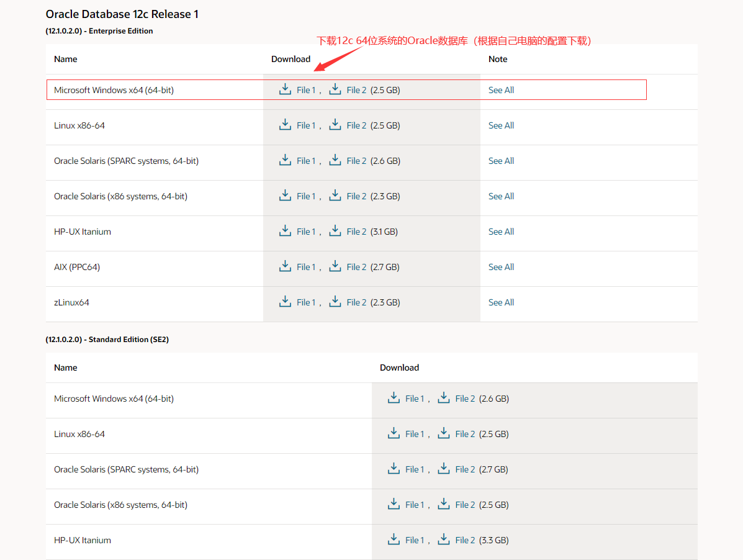Click File 2 text link for Standard Edition Linux x86-64
Image resolution: width=743 pixels, height=560 pixels.
465,434
